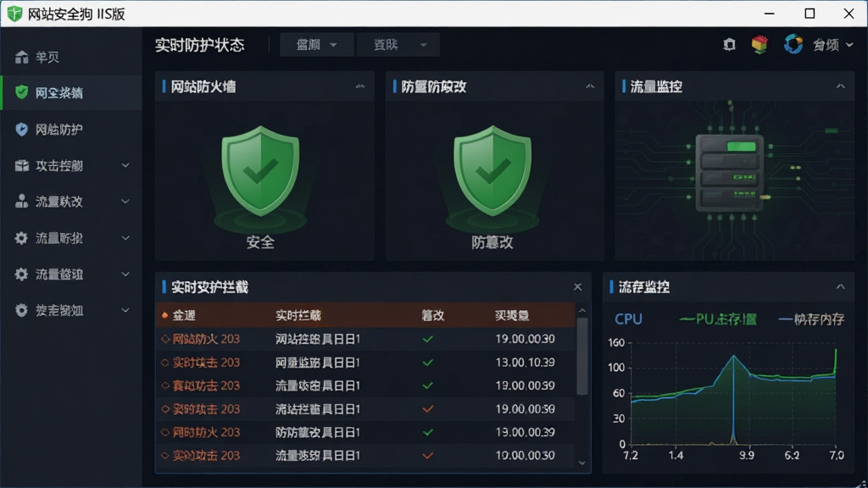The image size is (868, 488).
Task: Open the header dropdown nearest the 防篡改 panel
Action: (398, 45)
